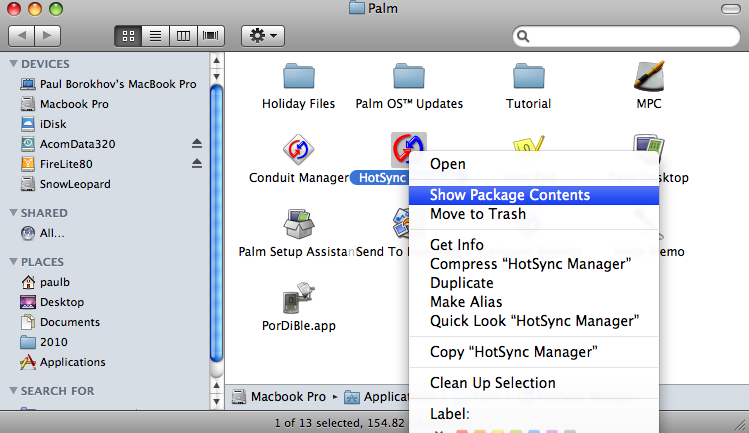Image resolution: width=749 pixels, height=433 pixels.
Task: Select the PorDiBle.app icon
Action: tap(299, 298)
